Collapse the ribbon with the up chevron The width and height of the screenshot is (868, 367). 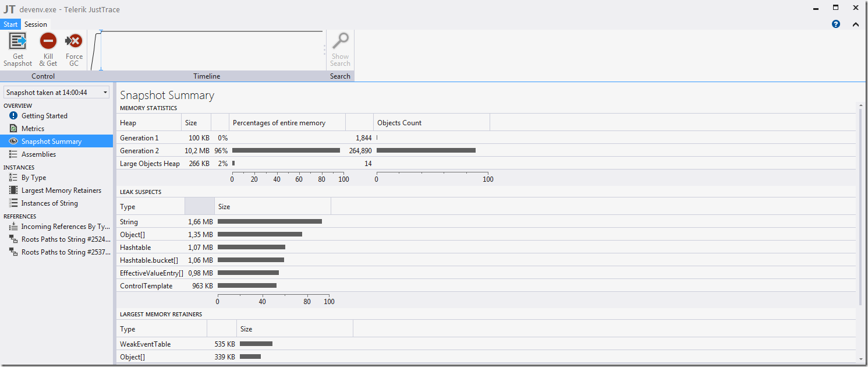coord(855,24)
